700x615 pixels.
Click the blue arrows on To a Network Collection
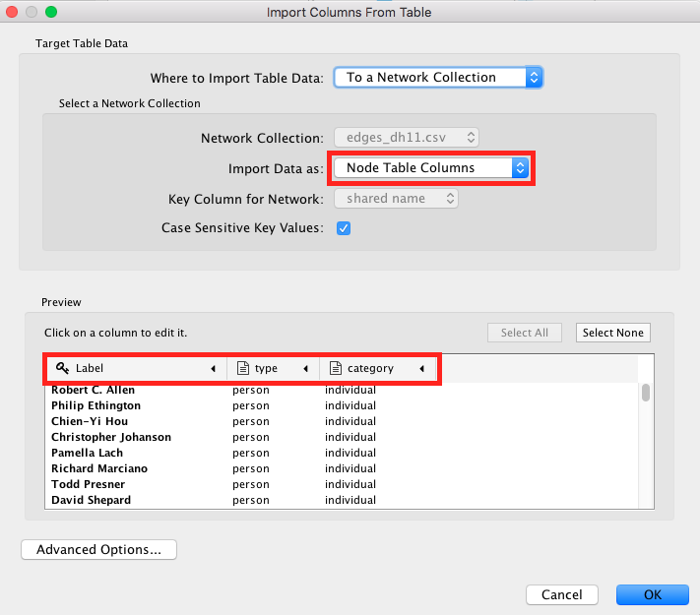534,77
